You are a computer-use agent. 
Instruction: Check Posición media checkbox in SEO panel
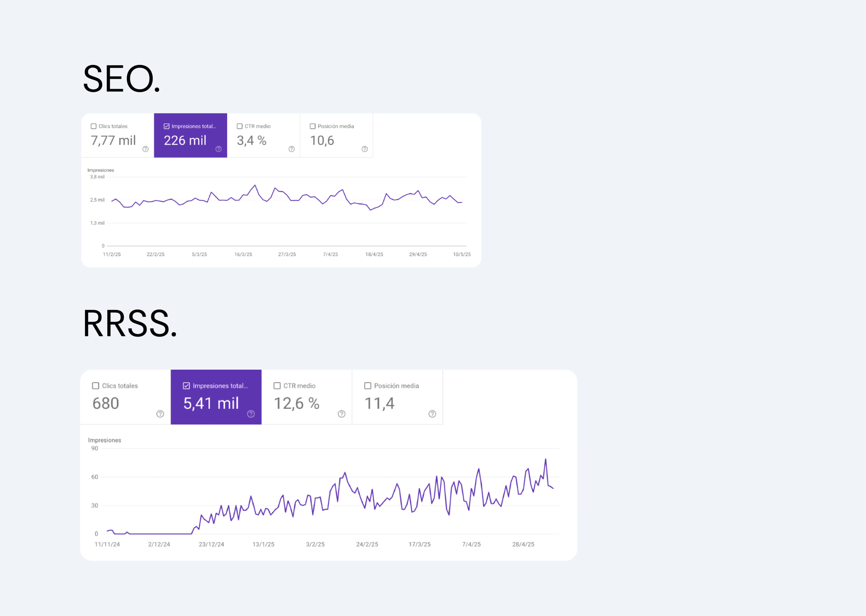[313, 126]
